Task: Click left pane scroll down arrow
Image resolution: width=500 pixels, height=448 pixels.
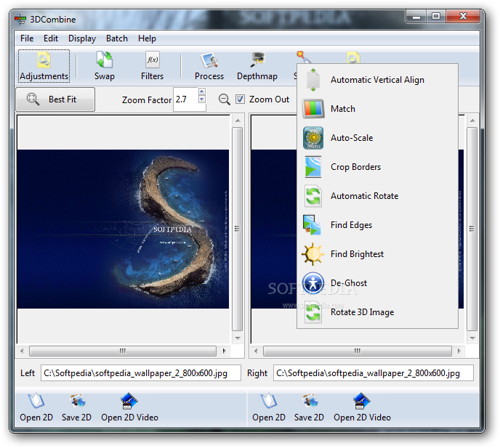Action: click(238, 338)
